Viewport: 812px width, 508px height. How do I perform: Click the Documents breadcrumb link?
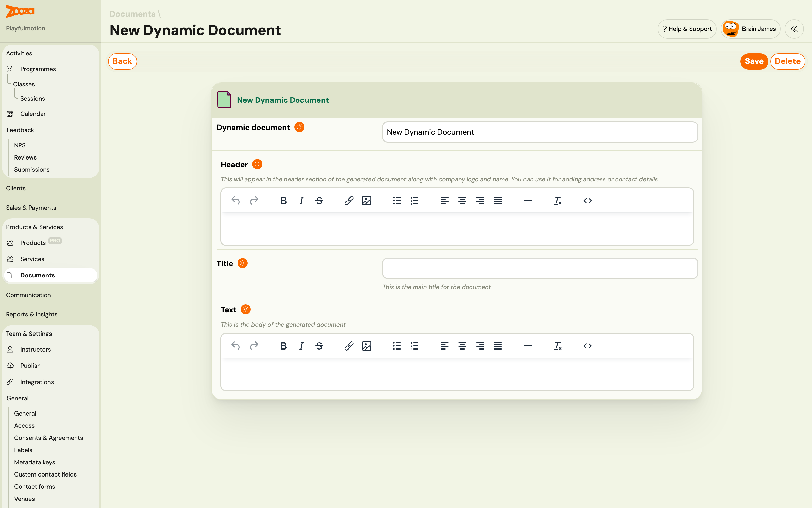[x=132, y=14]
